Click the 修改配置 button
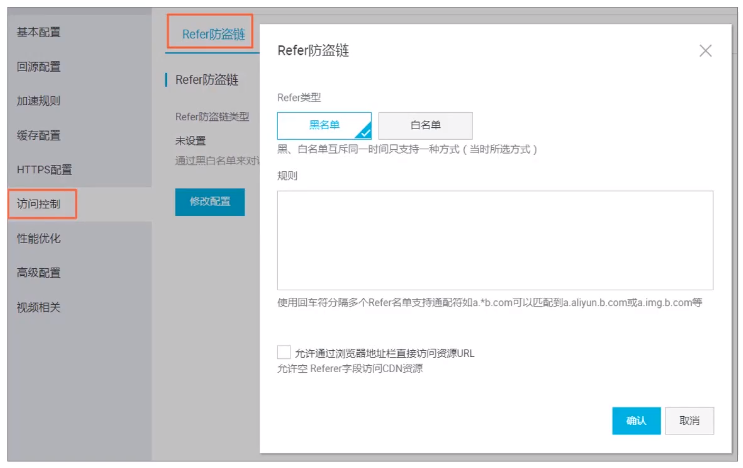 (209, 201)
